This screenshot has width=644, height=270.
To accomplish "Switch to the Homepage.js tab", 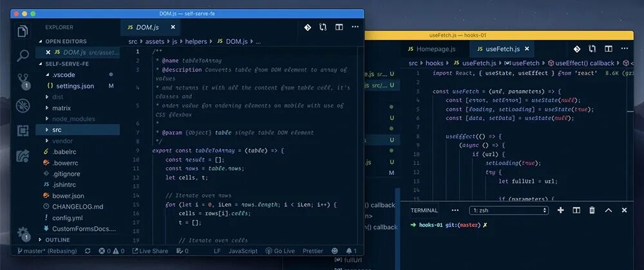I will [431, 49].
